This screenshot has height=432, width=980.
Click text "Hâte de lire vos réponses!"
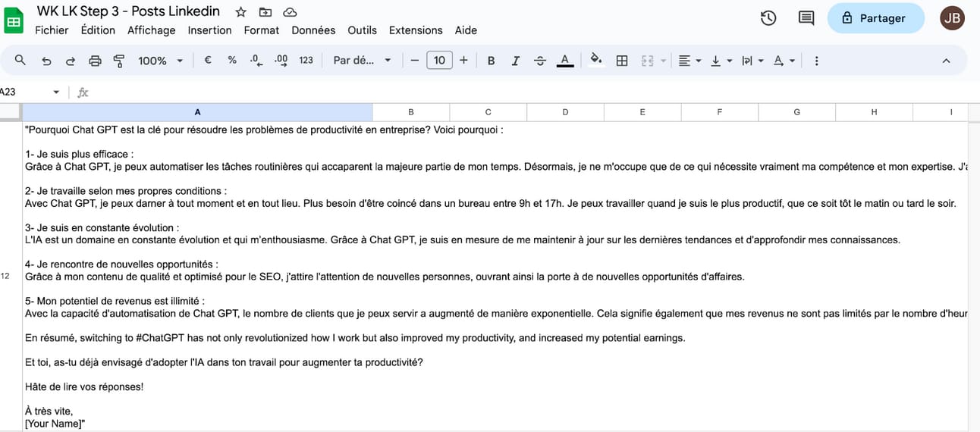(84, 387)
